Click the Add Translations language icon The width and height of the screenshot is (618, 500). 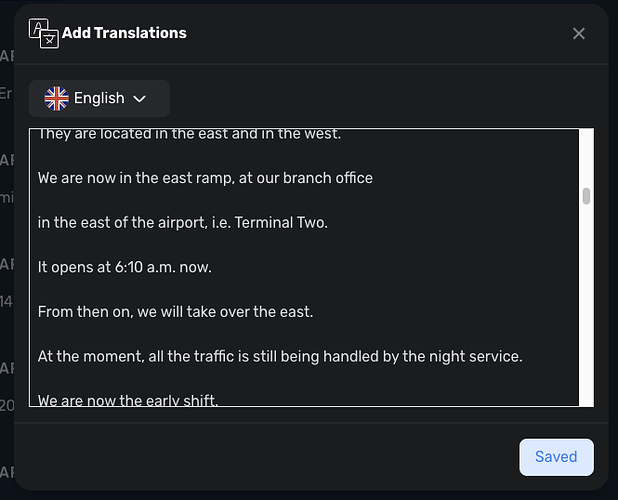click(44, 33)
